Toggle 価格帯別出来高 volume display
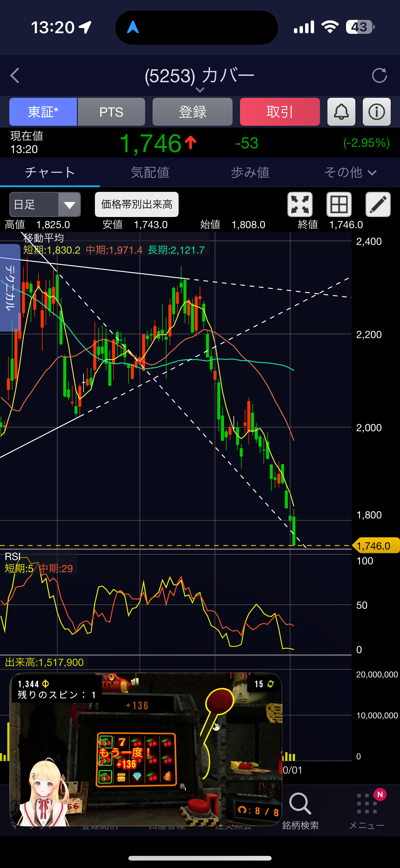400x868 pixels. [137, 205]
